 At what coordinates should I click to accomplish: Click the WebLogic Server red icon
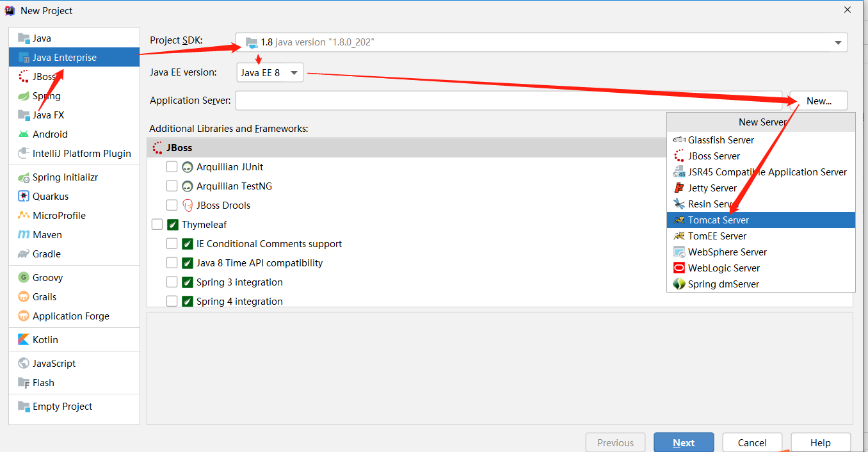tap(679, 268)
